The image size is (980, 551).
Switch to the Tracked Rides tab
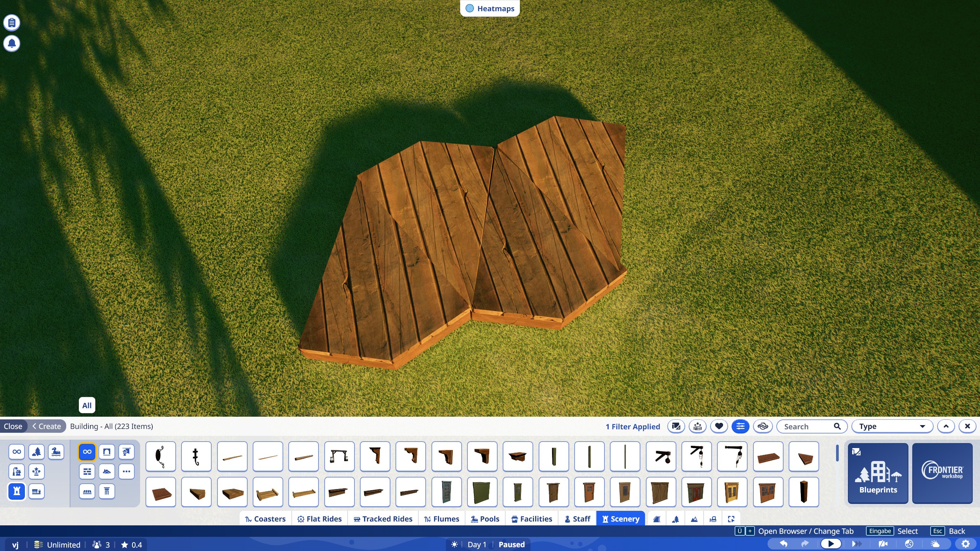click(x=383, y=519)
